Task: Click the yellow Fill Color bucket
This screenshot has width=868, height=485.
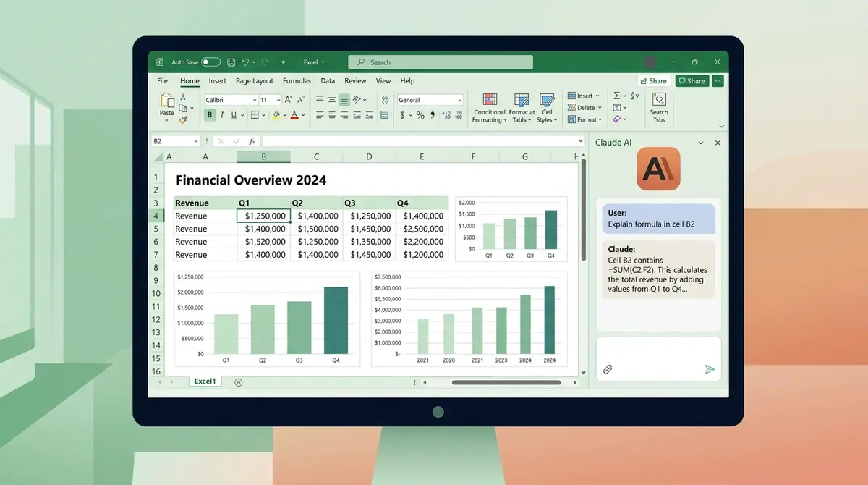Action: (276, 114)
